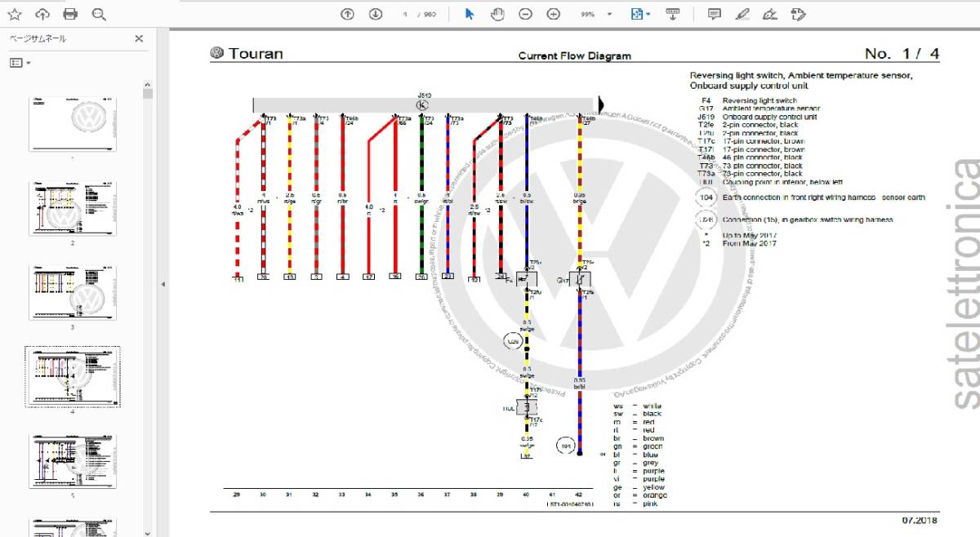Viewport: 980px width, 537px height.
Task: Click the "Touran" heading text
Action: pos(256,54)
